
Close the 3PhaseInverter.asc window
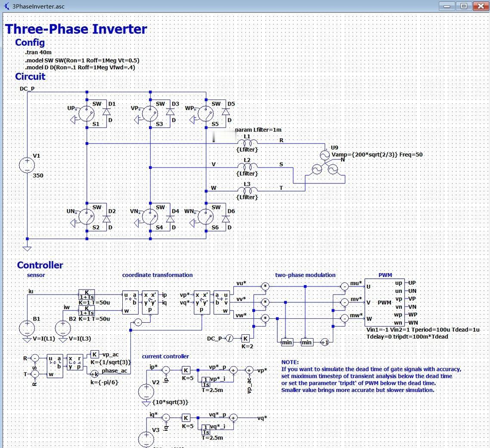[x=481, y=6]
